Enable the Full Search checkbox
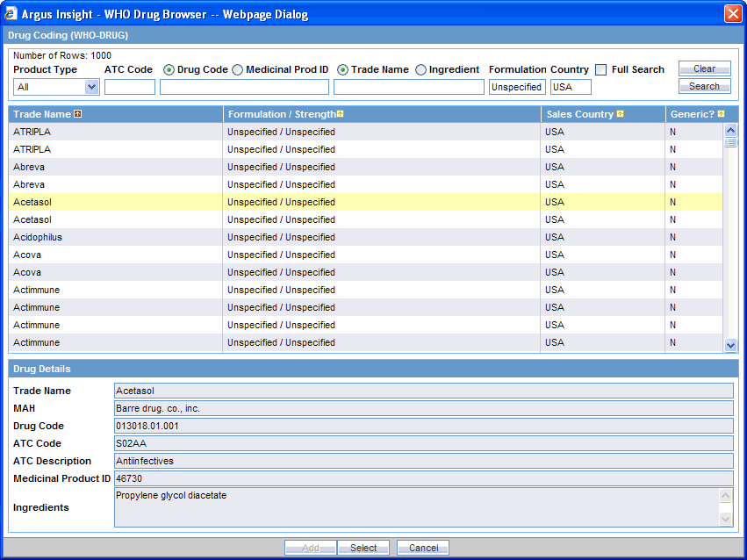 601,70
